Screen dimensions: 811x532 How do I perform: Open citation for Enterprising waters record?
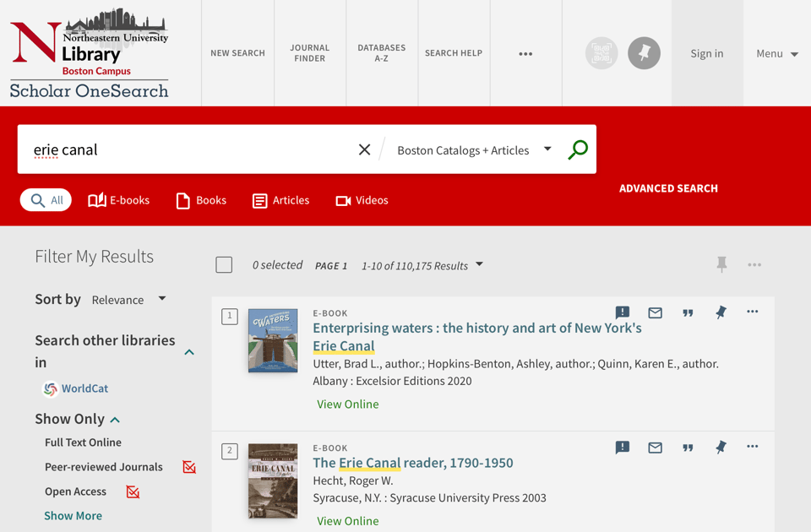[688, 312]
